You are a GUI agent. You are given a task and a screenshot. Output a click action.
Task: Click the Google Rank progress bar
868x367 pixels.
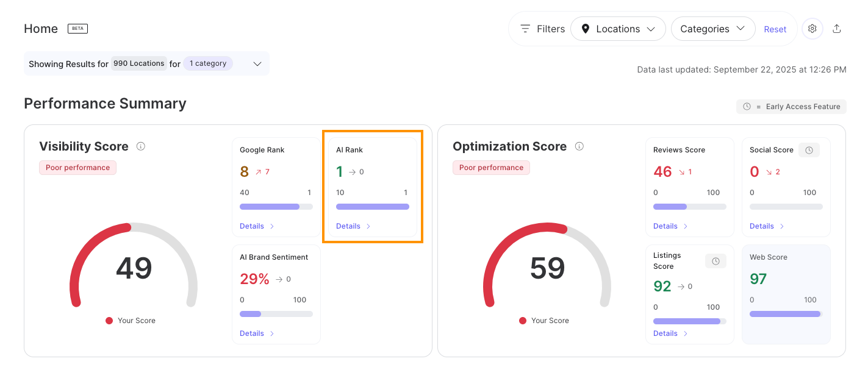point(276,207)
